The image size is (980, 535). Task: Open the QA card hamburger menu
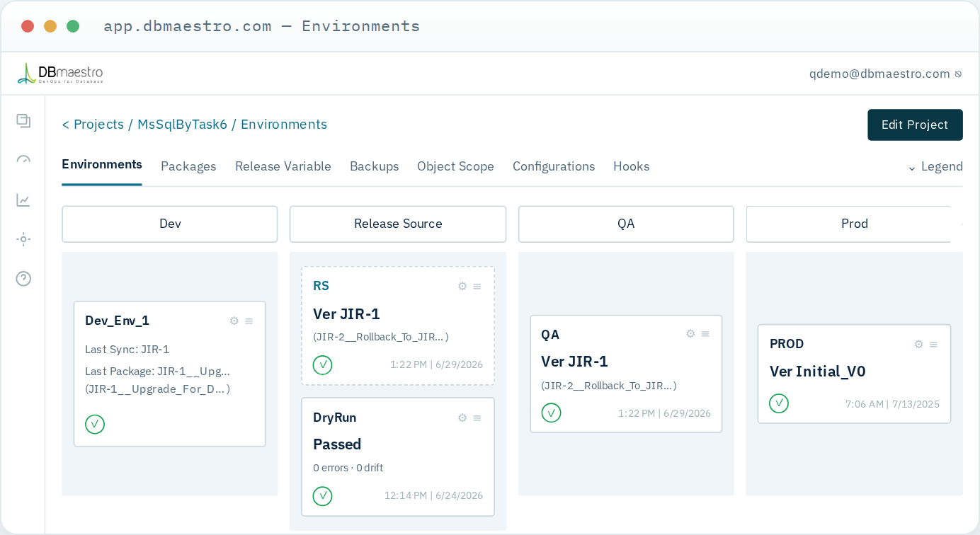[705, 334]
